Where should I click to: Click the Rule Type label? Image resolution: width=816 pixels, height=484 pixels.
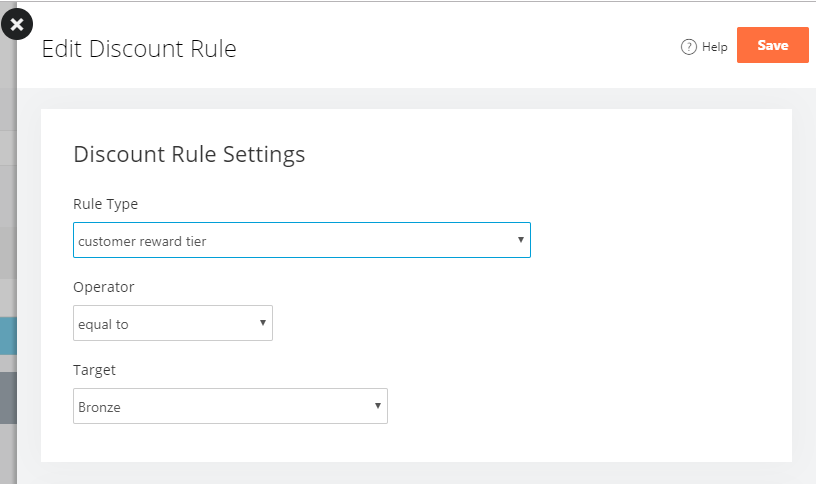[x=106, y=204]
